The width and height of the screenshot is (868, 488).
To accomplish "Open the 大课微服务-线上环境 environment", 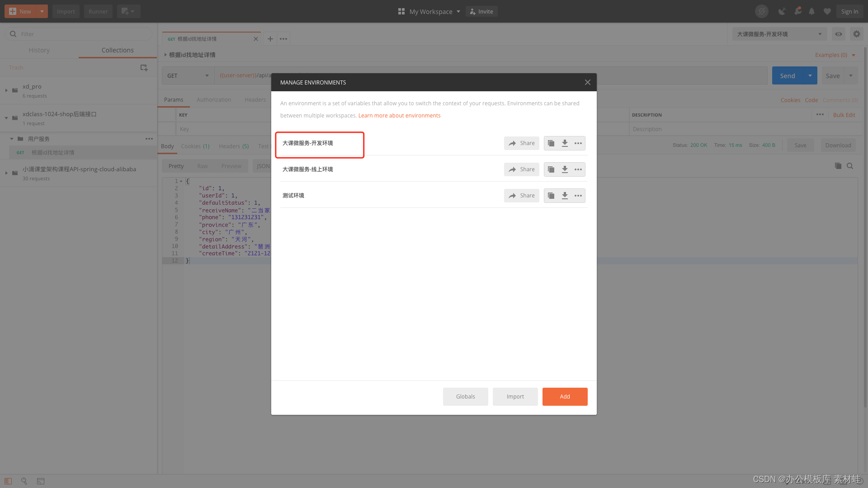I will 307,169.
